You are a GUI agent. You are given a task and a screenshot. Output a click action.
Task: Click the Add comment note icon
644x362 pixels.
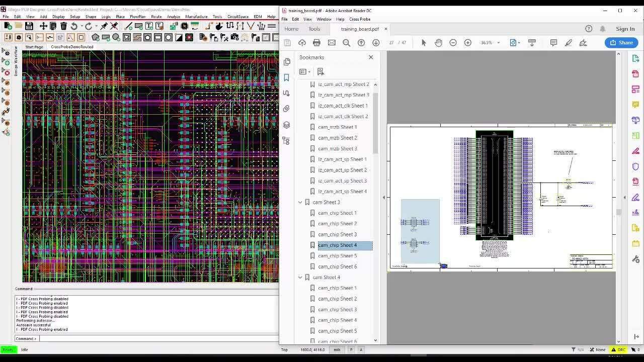click(553, 43)
